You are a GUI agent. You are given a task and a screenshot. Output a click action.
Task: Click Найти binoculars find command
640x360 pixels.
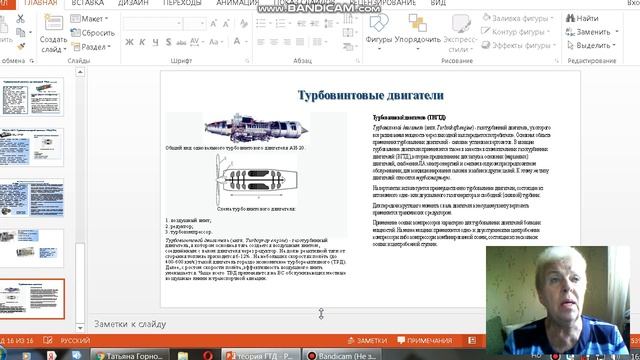point(582,18)
